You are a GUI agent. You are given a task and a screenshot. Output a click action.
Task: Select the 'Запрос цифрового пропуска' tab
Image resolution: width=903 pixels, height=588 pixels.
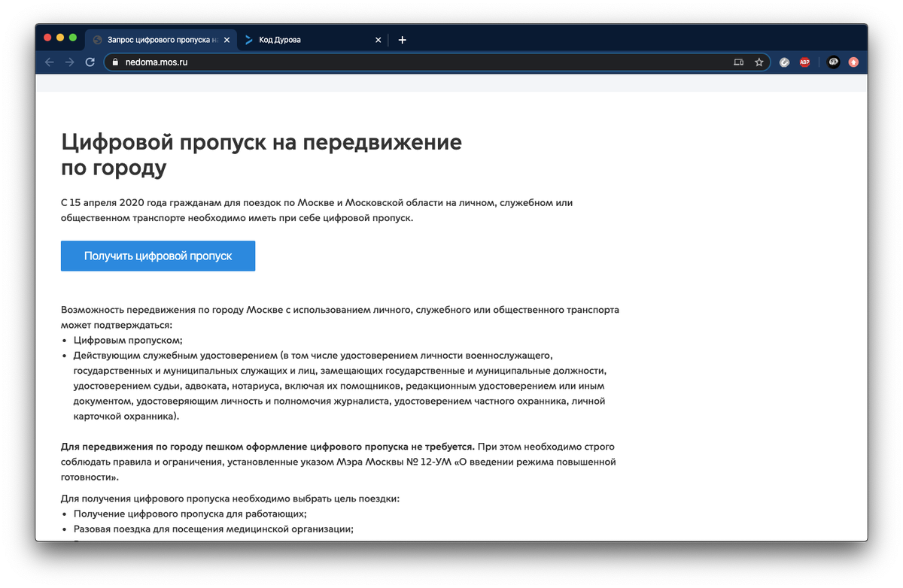coord(161,40)
